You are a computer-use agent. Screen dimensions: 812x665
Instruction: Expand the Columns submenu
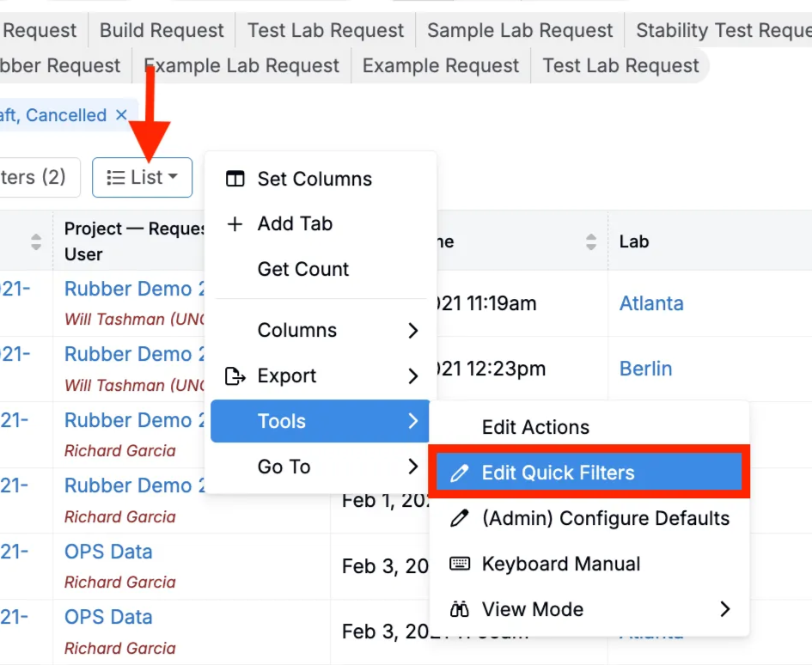click(412, 331)
